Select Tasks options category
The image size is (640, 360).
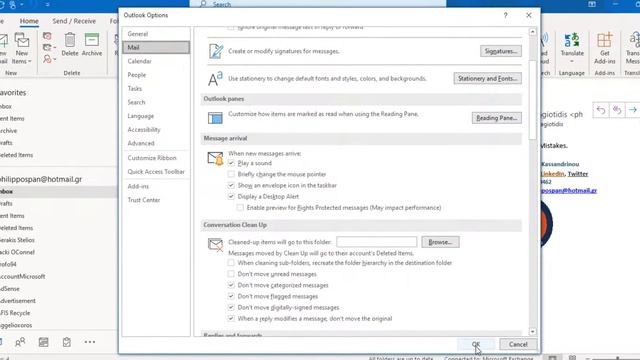[x=156, y=89]
